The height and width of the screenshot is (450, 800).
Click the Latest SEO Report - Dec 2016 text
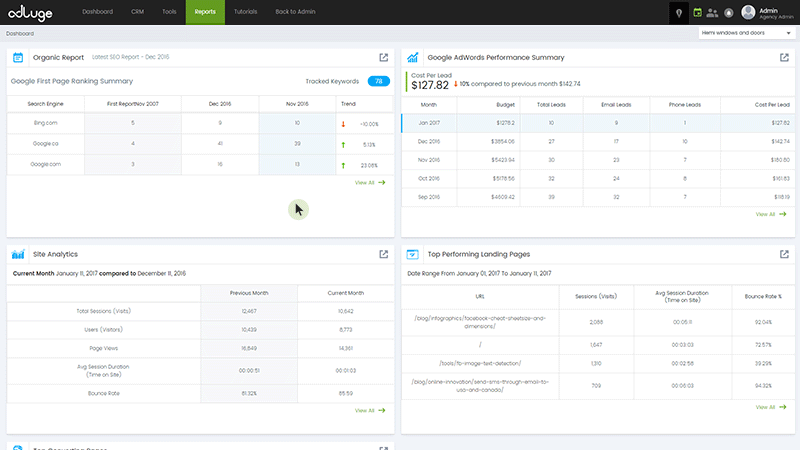(x=131, y=57)
